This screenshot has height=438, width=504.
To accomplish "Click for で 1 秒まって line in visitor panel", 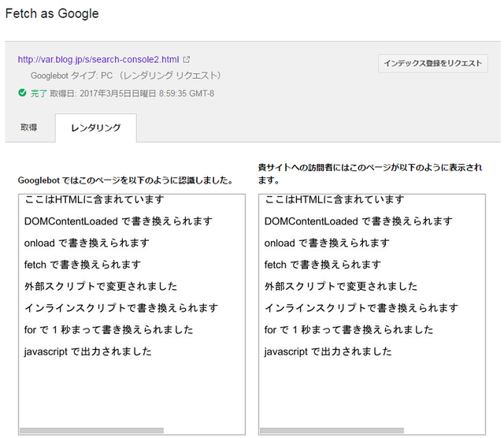I will (349, 329).
